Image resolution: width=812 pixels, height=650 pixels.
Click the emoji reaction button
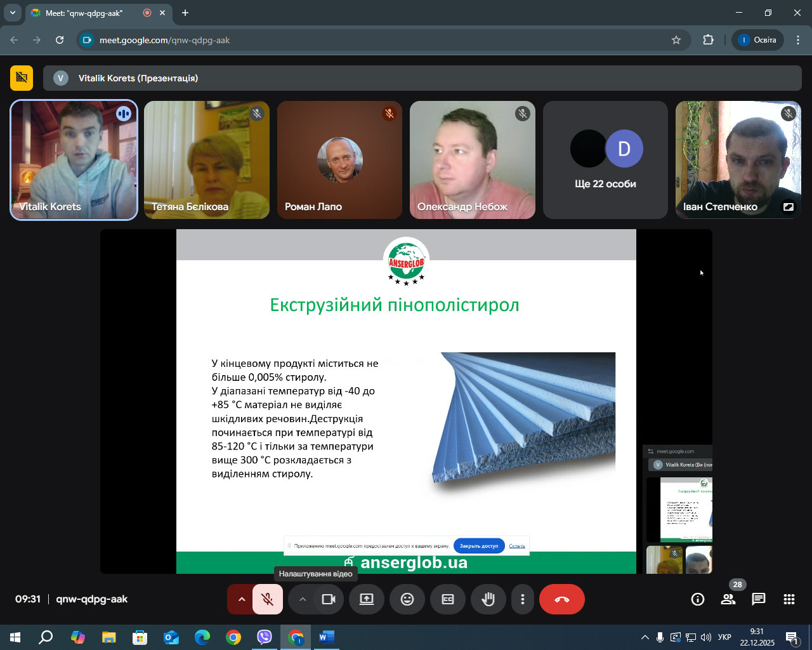point(407,599)
